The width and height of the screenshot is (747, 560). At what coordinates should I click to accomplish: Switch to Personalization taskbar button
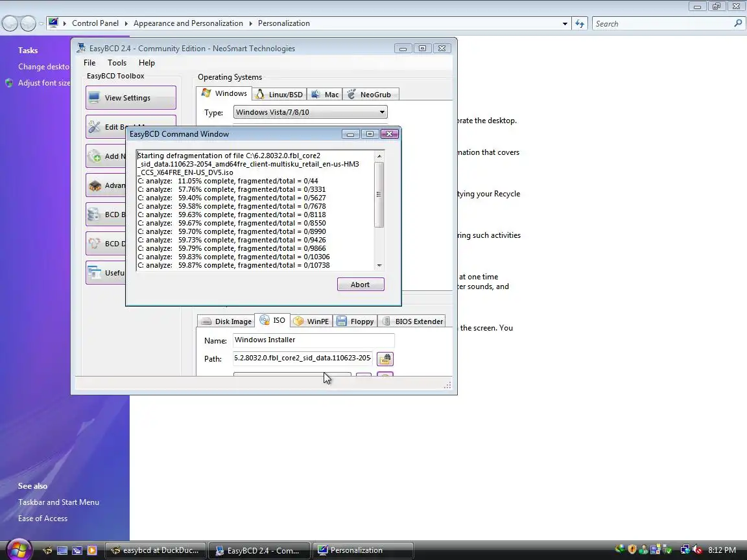[x=362, y=550]
